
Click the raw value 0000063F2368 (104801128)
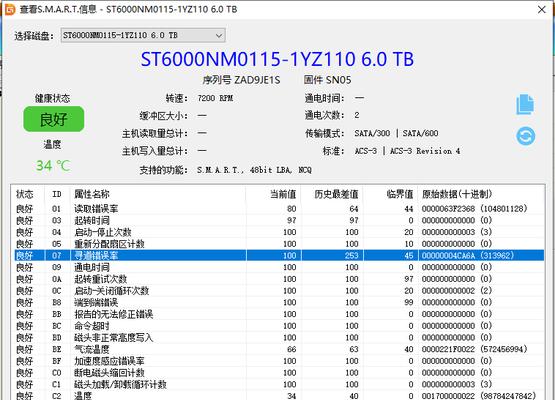click(474, 209)
